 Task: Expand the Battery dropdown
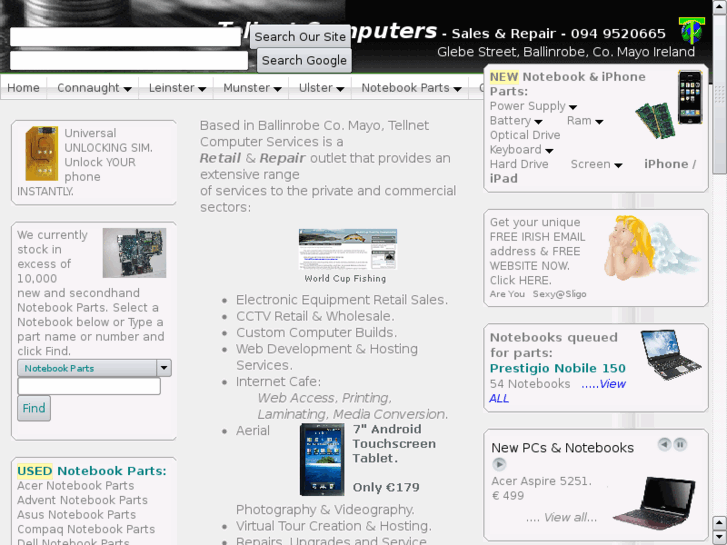tap(516, 121)
